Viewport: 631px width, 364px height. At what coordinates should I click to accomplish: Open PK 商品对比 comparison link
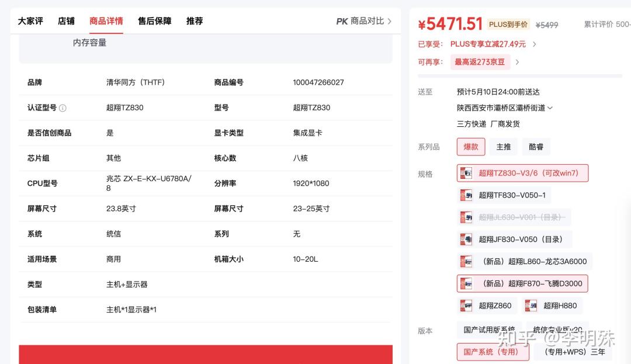(364, 21)
